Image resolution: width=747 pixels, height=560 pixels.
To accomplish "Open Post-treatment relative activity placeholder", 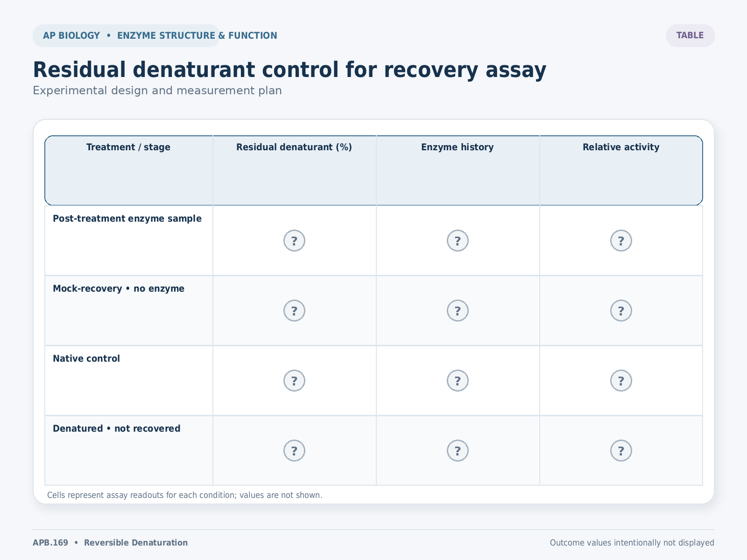I will (621, 241).
